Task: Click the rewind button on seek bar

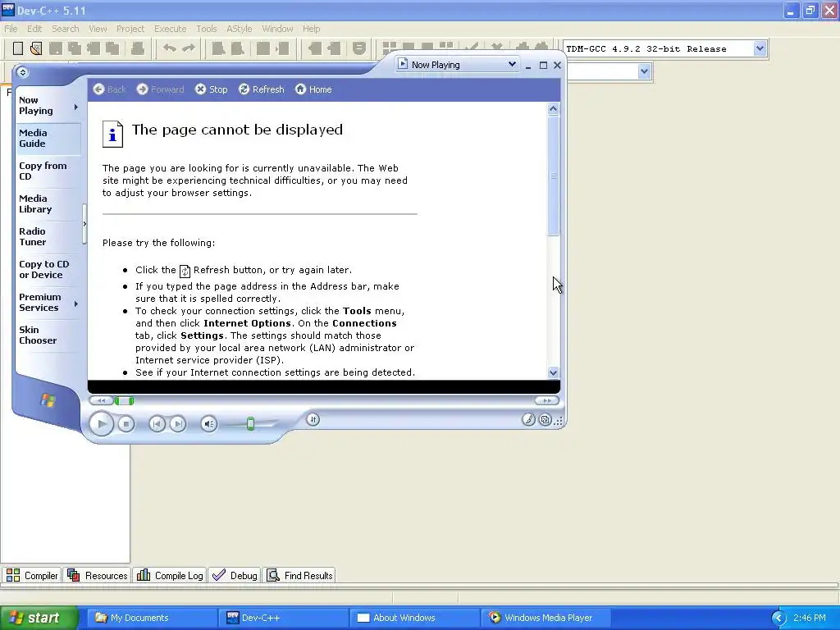Action: [x=101, y=400]
